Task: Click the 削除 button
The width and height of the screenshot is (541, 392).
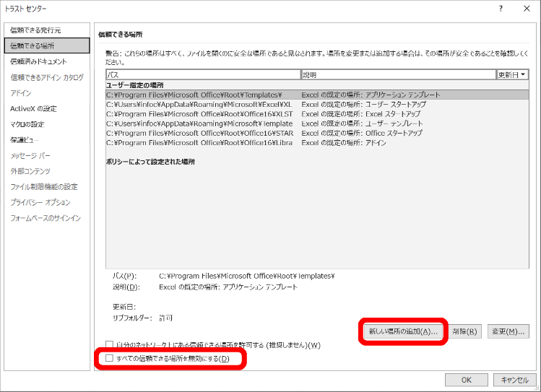Action: coord(464,331)
